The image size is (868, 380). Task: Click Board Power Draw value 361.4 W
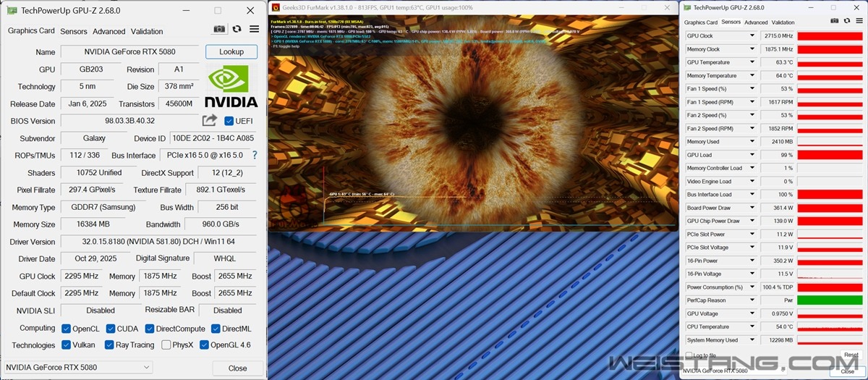(778, 208)
